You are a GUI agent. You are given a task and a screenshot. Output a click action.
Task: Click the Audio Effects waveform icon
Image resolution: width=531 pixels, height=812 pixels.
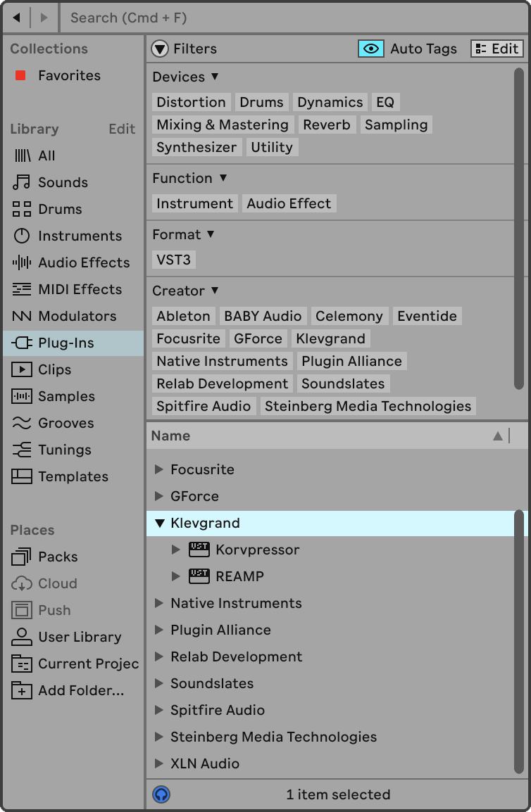(x=22, y=262)
